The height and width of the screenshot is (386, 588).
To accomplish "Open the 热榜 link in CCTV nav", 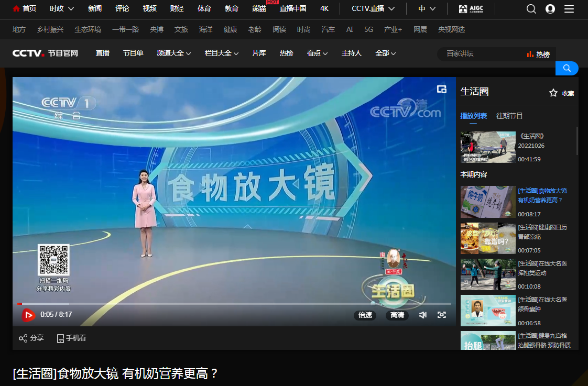I will point(286,53).
